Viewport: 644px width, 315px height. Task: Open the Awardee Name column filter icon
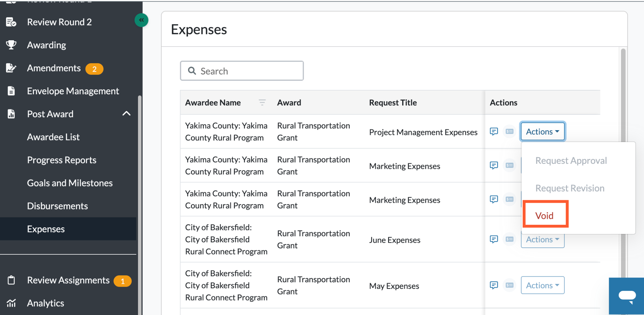(x=262, y=102)
